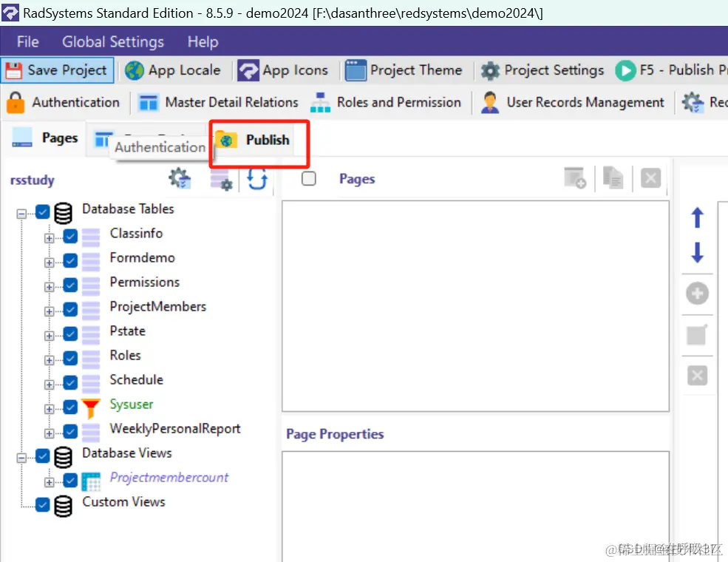Collapse the Database Tables tree node
This screenshot has width=728, height=562.
pos(21,214)
